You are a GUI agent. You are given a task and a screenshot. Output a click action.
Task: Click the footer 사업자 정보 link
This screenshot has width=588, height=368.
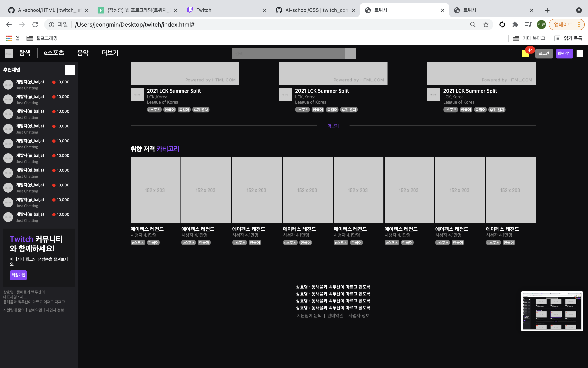pyautogui.click(x=359, y=316)
